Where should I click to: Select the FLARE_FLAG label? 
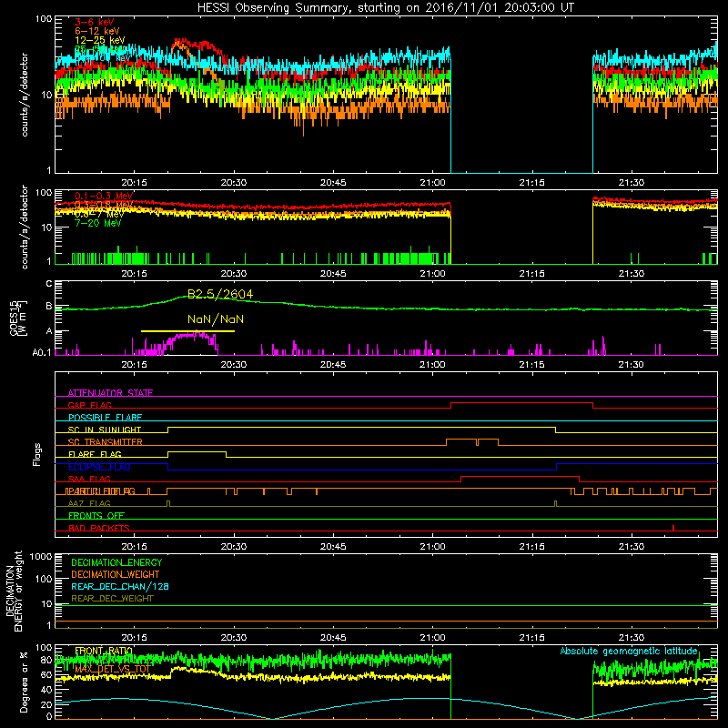tap(95, 454)
